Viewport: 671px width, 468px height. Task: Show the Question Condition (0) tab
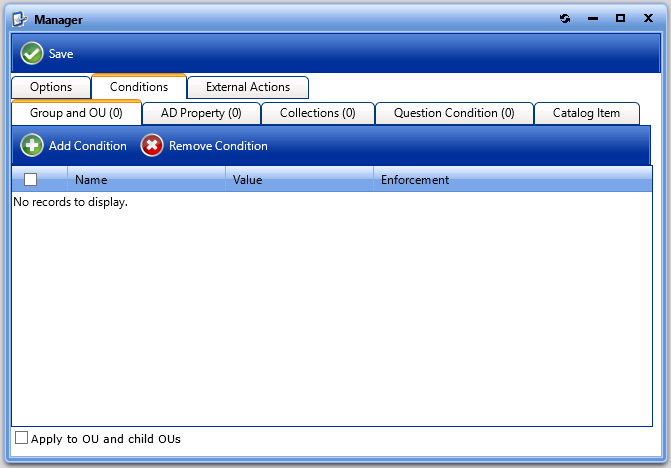tap(454, 113)
